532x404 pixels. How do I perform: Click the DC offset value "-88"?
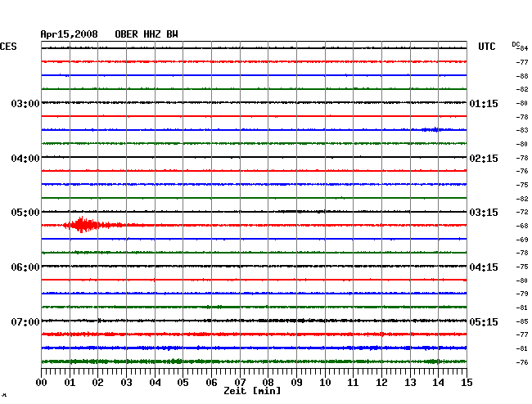click(x=522, y=76)
